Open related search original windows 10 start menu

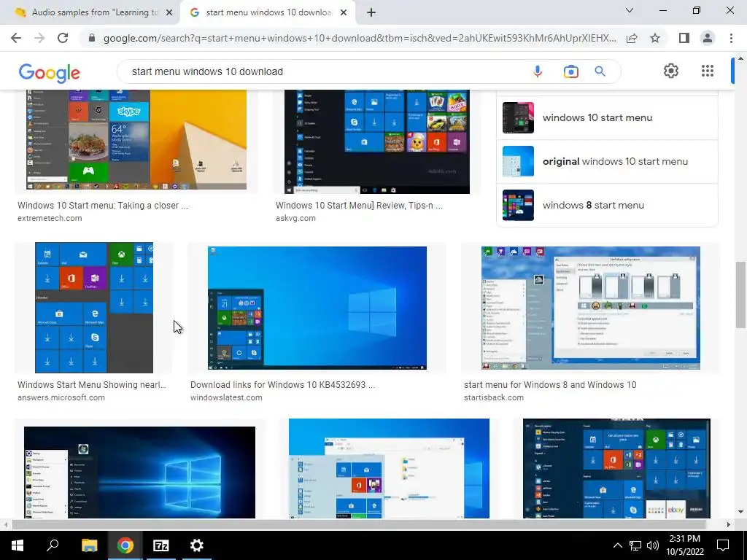(607, 161)
